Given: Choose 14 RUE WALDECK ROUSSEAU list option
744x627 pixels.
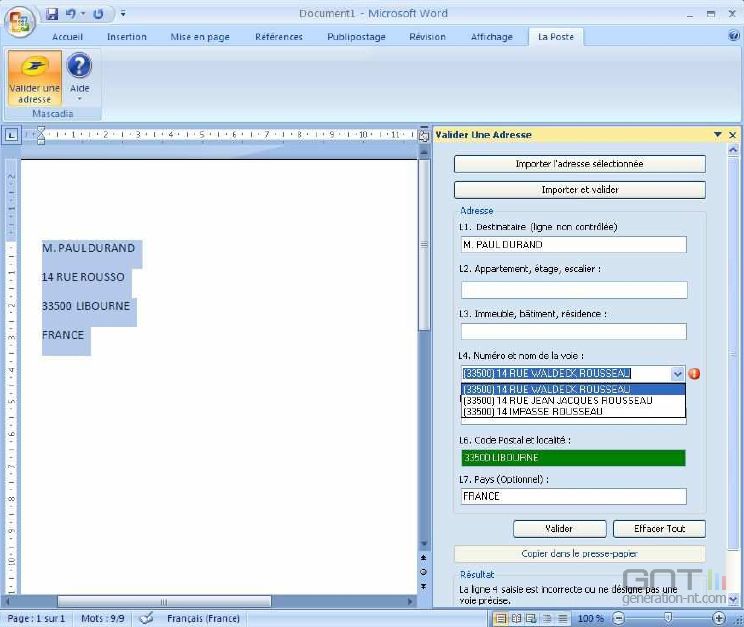Looking at the screenshot, I should coord(573,389).
